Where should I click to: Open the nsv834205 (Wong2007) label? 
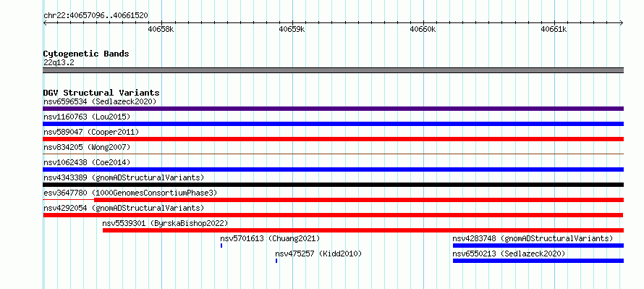(87, 147)
